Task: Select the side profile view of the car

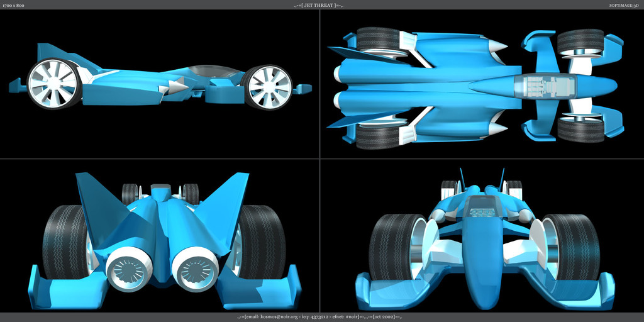Action: pos(160,84)
